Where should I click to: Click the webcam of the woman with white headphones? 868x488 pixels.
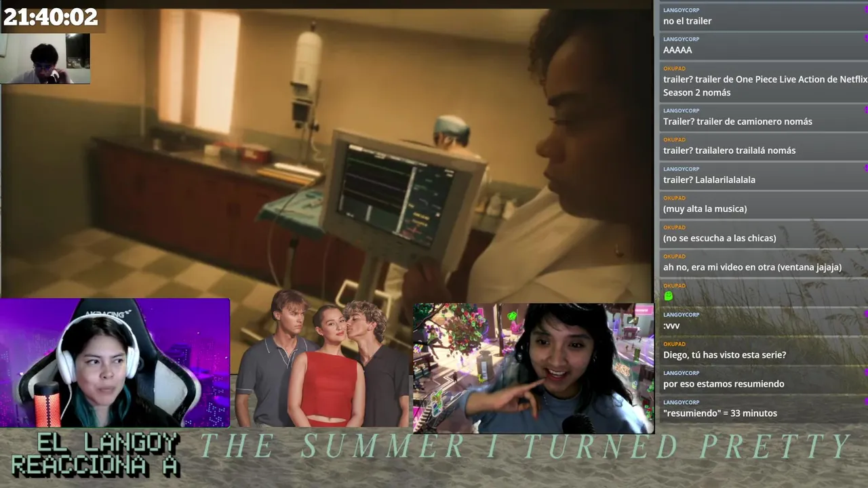[115, 363]
